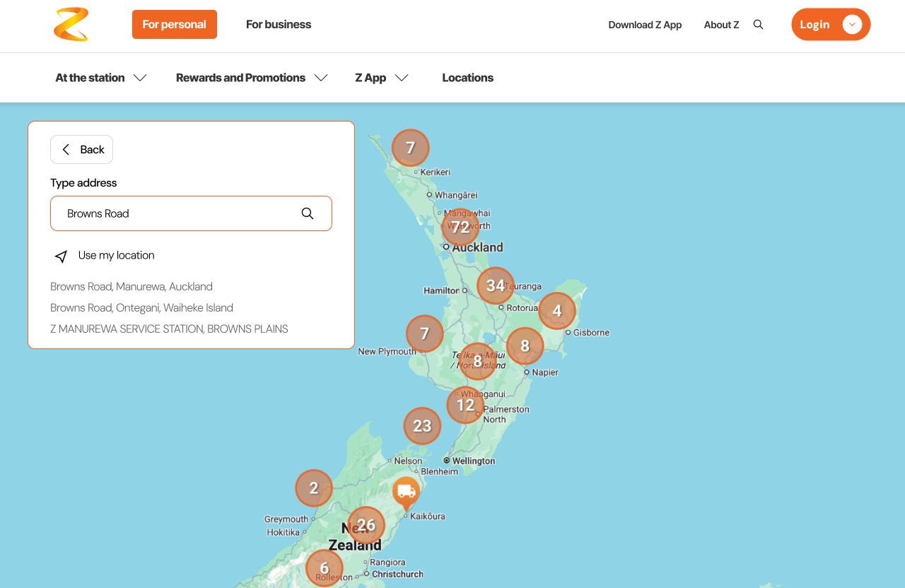Click the Login button label
Viewport: 905px width, 588px height.
[x=814, y=25]
